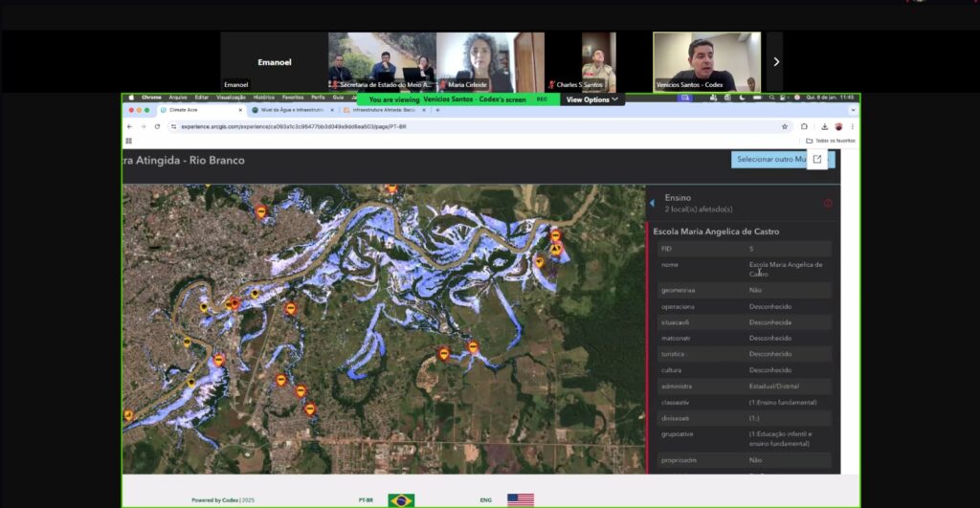The height and width of the screenshot is (508, 980).
Task: Select the USA flag for English
Action: tap(521, 499)
